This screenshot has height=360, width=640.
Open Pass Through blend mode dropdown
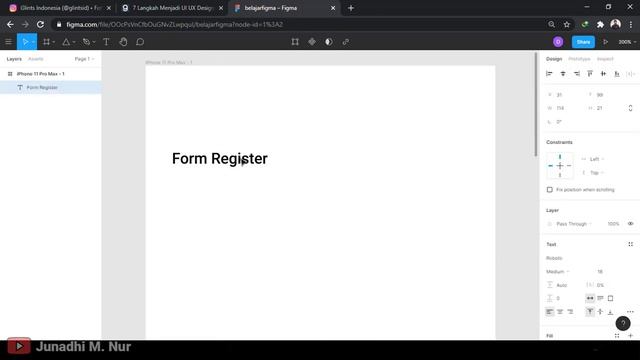click(574, 224)
